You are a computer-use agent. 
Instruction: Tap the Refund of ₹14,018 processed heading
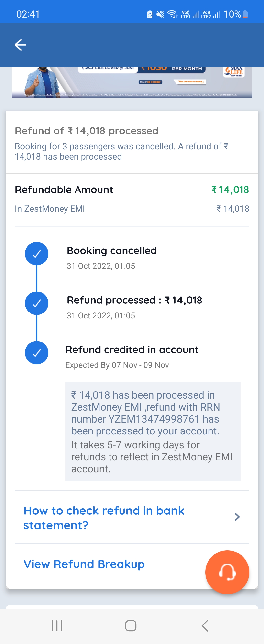click(87, 131)
